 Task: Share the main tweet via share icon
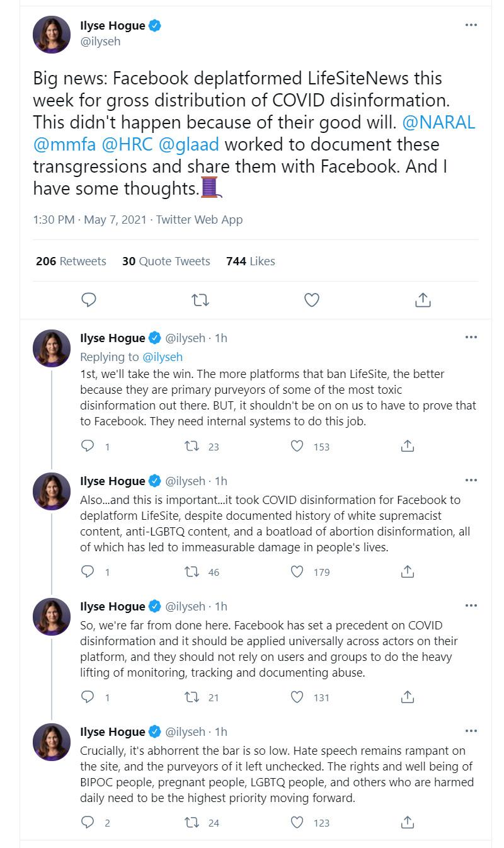coord(423,300)
